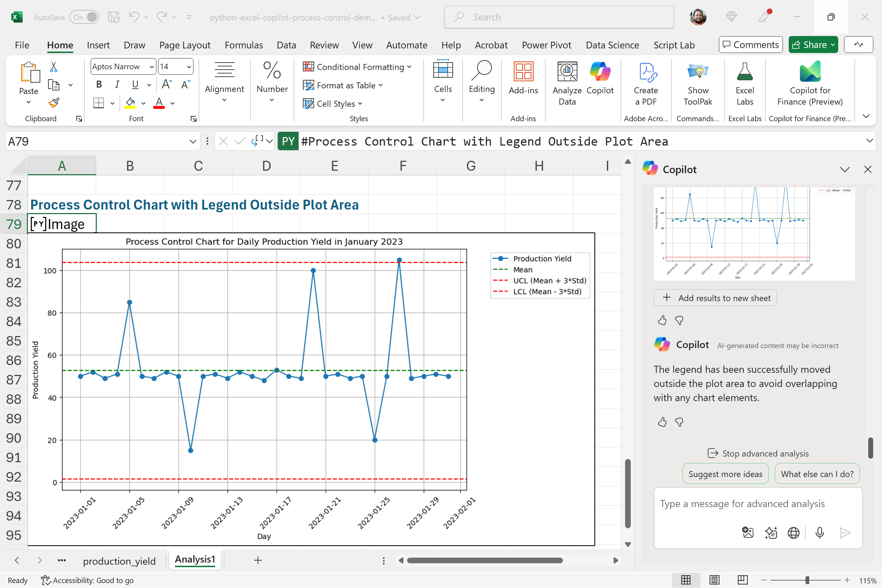Give thumbs up to legend message

click(662, 422)
